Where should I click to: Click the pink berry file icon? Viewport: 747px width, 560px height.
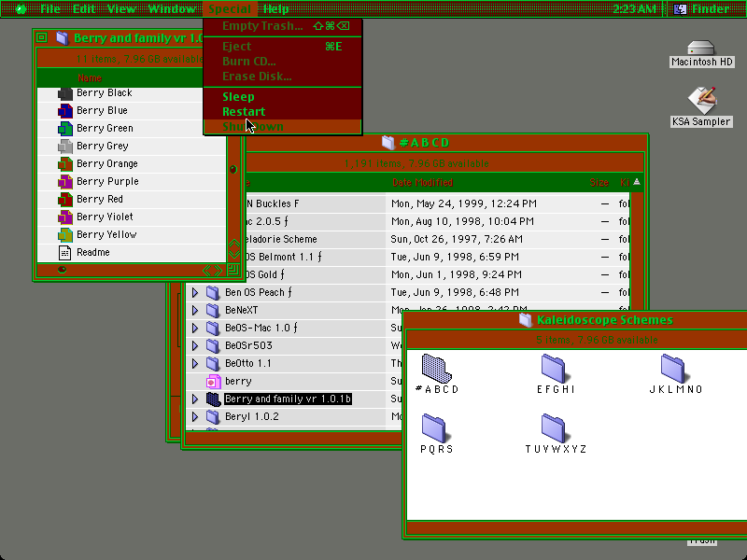pyautogui.click(x=214, y=382)
